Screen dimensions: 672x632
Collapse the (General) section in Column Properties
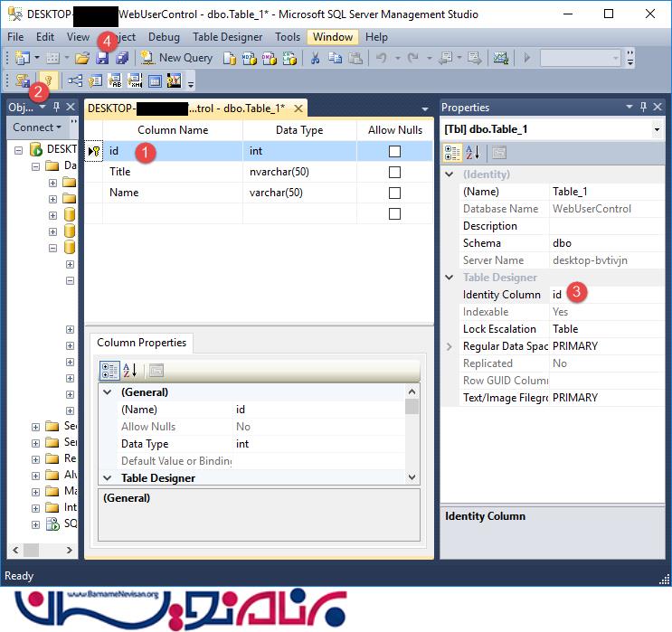pos(108,392)
